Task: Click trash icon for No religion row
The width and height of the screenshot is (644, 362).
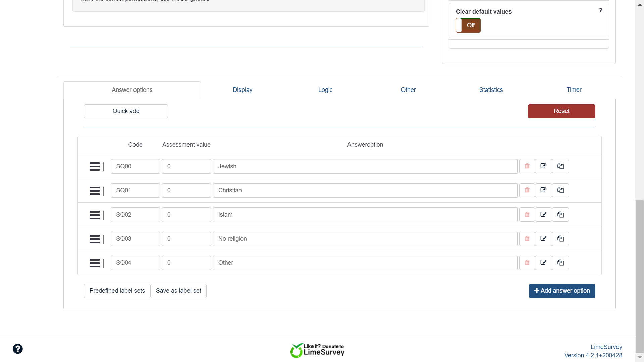Action: click(x=527, y=239)
